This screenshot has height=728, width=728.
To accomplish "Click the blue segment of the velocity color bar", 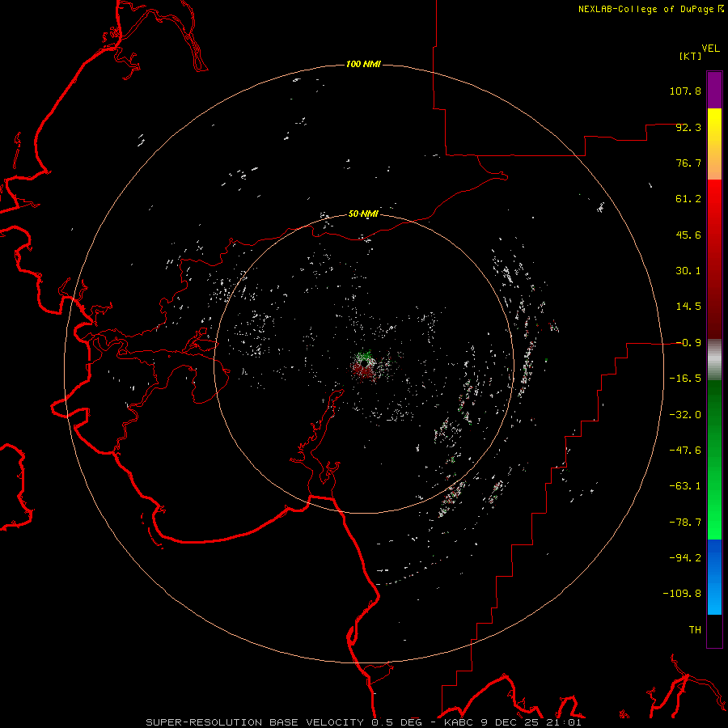I will tap(714, 577).
